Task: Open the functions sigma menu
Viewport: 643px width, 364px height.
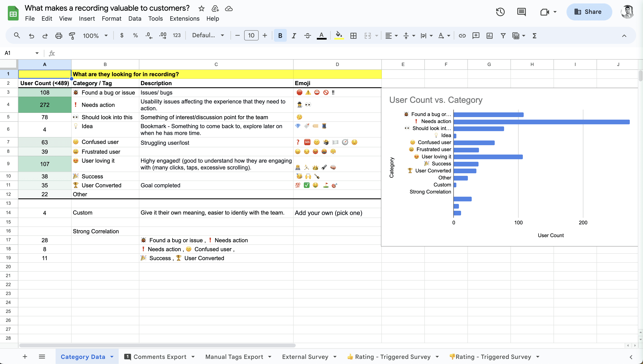Action: pyautogui.click(x=534, y=36)
